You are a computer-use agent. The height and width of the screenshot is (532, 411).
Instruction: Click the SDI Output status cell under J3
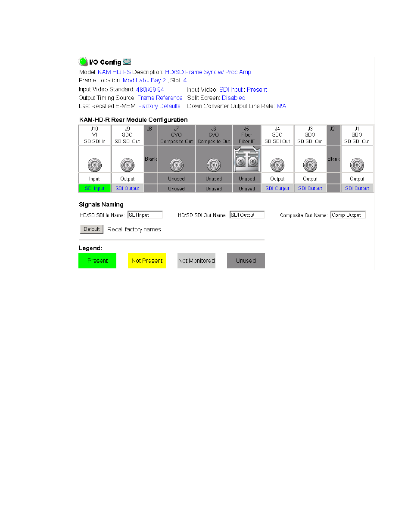(x=310, y=188)
